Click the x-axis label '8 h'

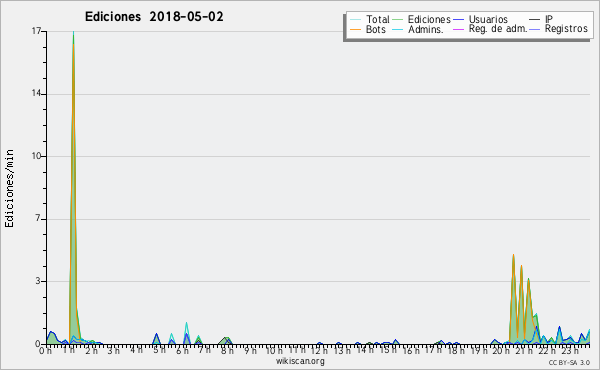tap(228, 350)
